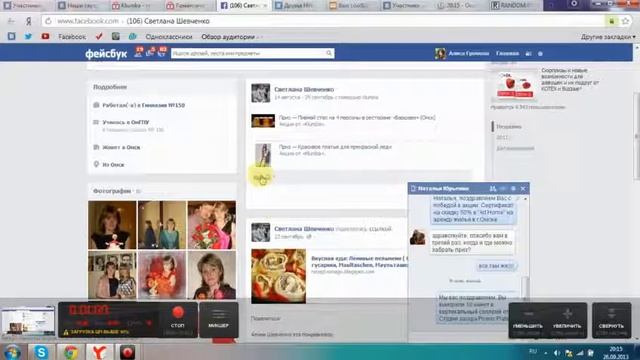The height and width of the screenshot is (360, 640).
Task: Open messages notification icon in Facebook header
Action: click(x=150, y=52)
